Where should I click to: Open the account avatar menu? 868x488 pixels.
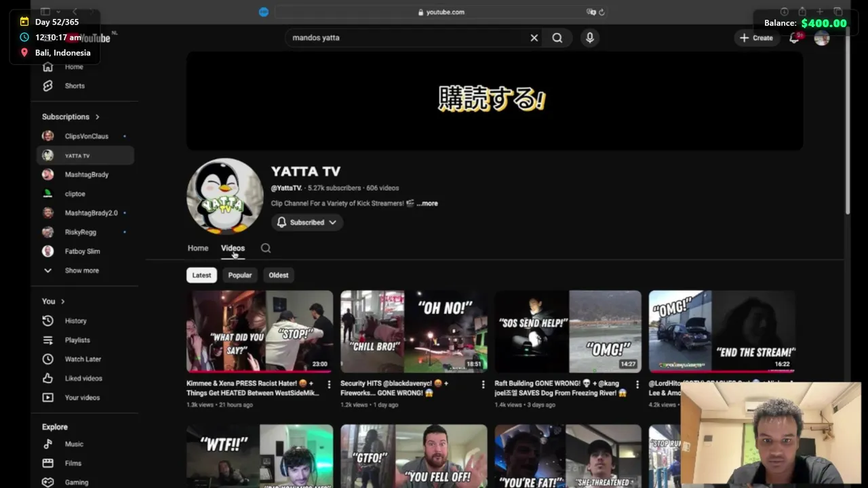tap(822, 38)
